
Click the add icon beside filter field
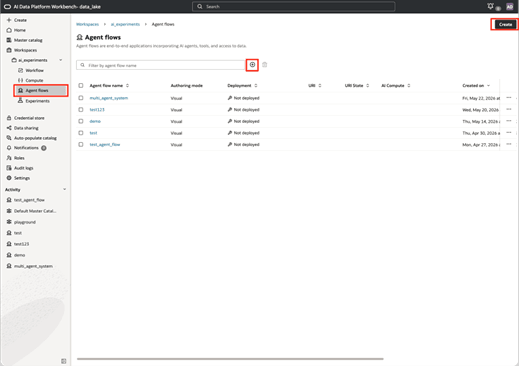coord(252,65)
